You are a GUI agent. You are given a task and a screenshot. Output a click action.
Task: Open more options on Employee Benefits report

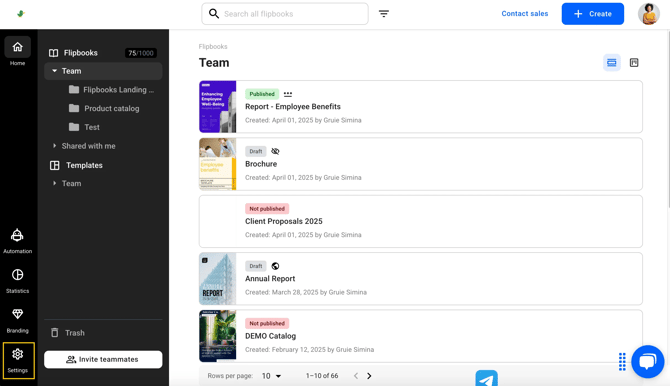[288, 94]
